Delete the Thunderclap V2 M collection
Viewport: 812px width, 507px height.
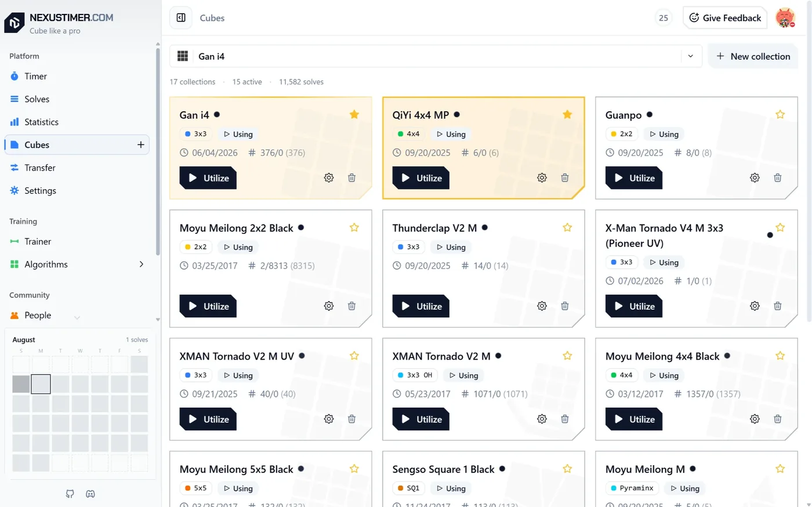pyautogui.click(x=564, y=306)
